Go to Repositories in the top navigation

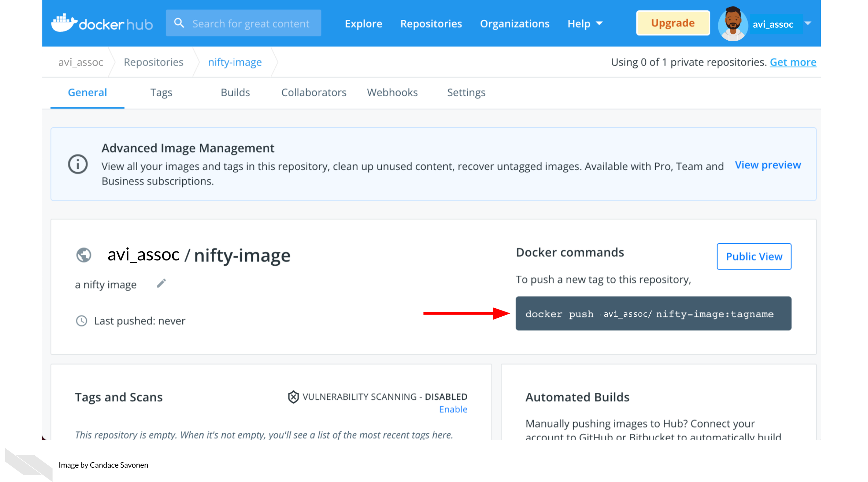(431, 24)
